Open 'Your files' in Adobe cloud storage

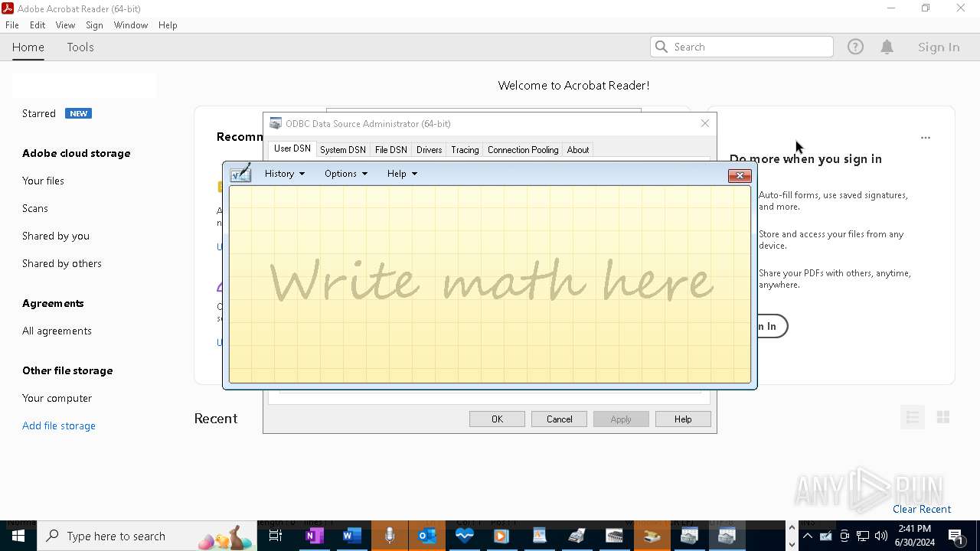(x=43, y=181)
